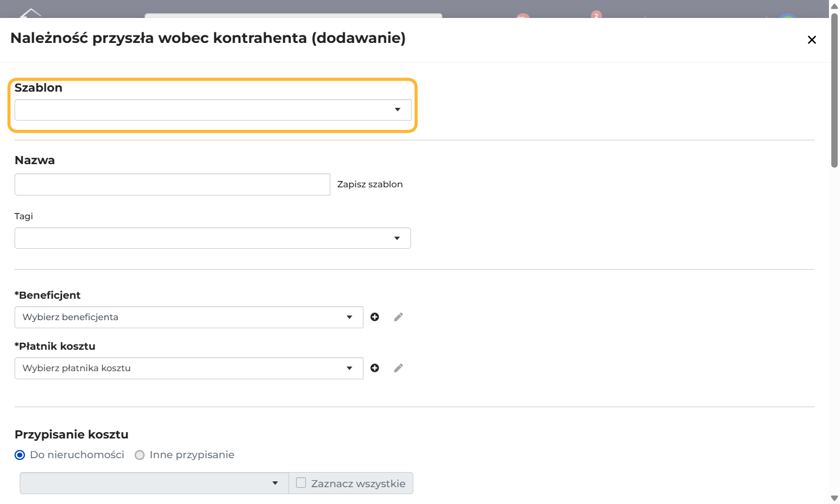840x504 pixels.
Task: Edit beneficiary using the pencil icon
Action: [x=398, y=317]
